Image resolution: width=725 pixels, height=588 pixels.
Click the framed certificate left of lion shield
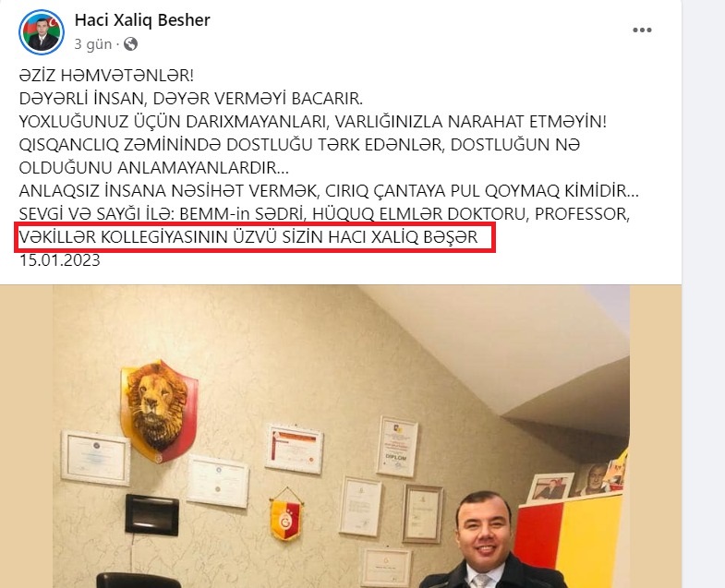coord(96,458)
